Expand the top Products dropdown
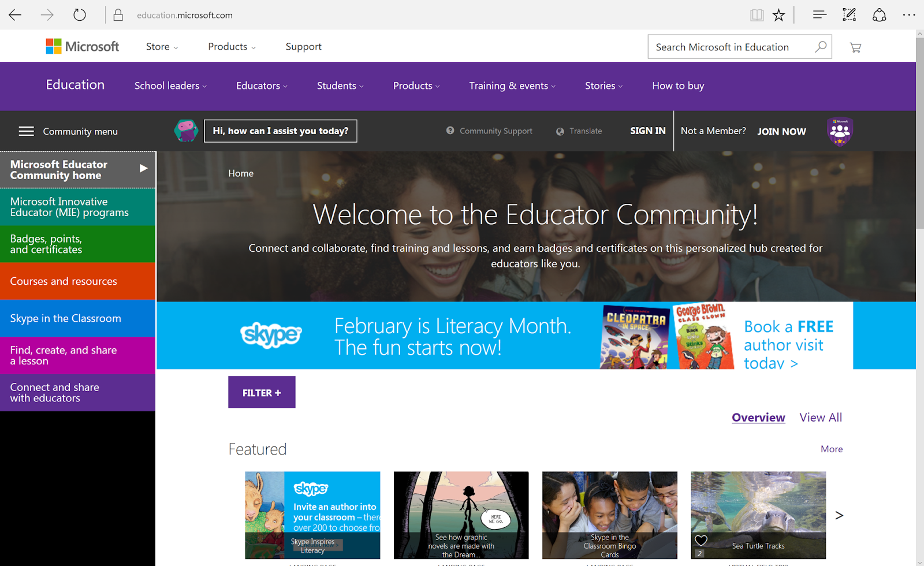Screen dimensions: 924x566 click(232, 47)
